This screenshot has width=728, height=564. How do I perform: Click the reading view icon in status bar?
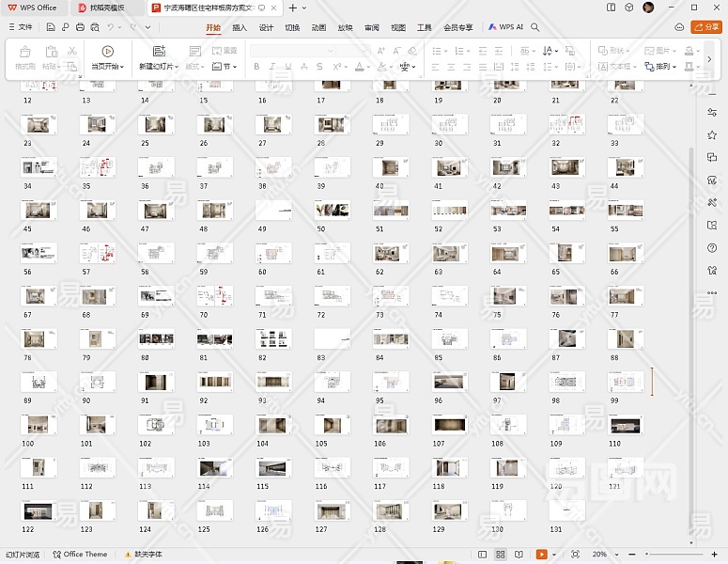tap(518, 555)
